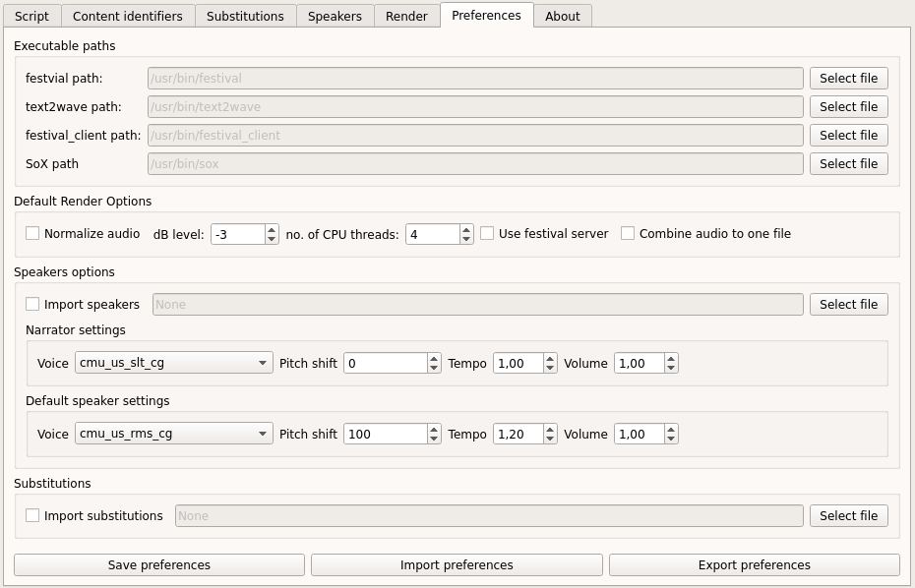Click the text2wave path text field

(x=475, y=107)
